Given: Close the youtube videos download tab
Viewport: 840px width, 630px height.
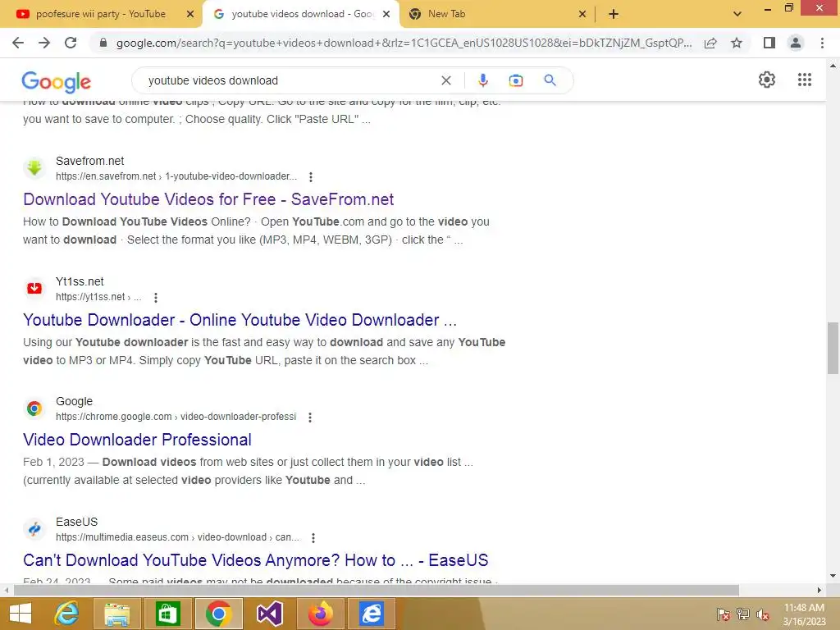Looking at the screenshot, I should point(386,15).
